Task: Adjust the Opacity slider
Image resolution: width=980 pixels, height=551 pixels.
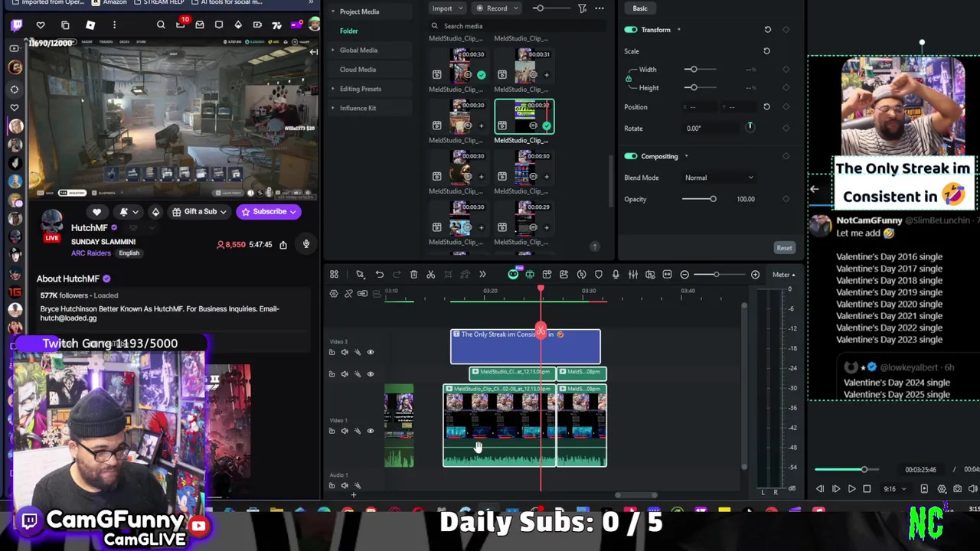Action: tap(700, 199)
